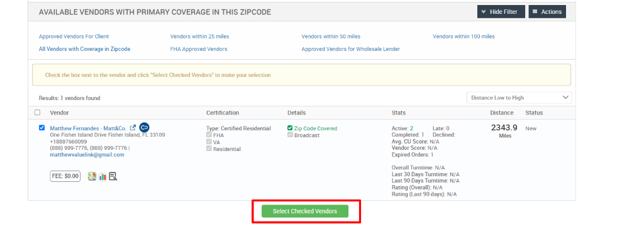Click the Residential certification checkbox
This screenshot has height=231, width=644.
coord(209,149)
